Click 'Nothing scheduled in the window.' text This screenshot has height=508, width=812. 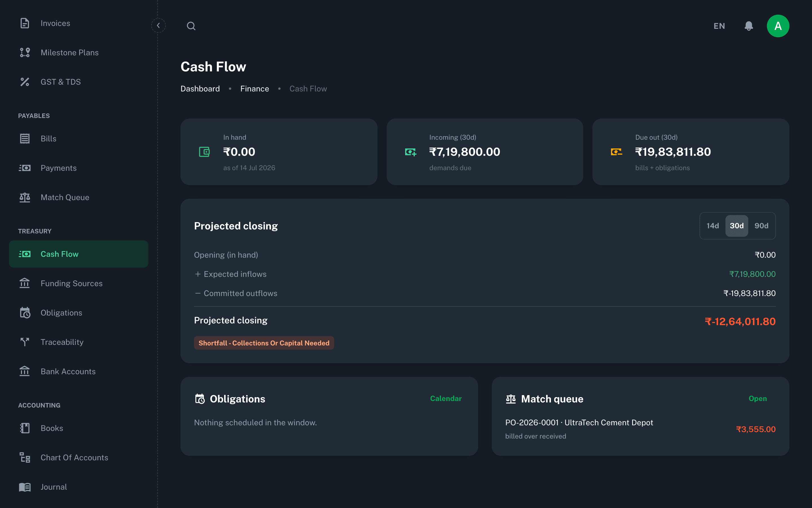click(255, 422)
